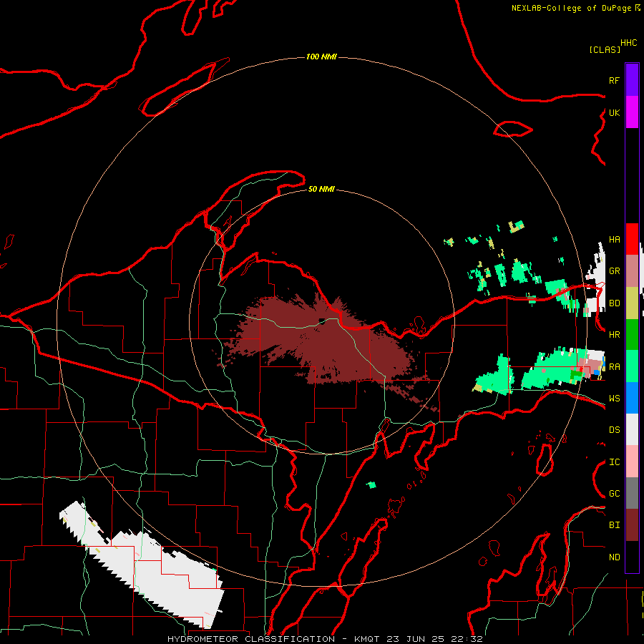Image resolution: width=644 pixels, height=644 pixels.
Task: Select the blue WS legend swatch
Action: pyautogui.click(x=632, y=398)
